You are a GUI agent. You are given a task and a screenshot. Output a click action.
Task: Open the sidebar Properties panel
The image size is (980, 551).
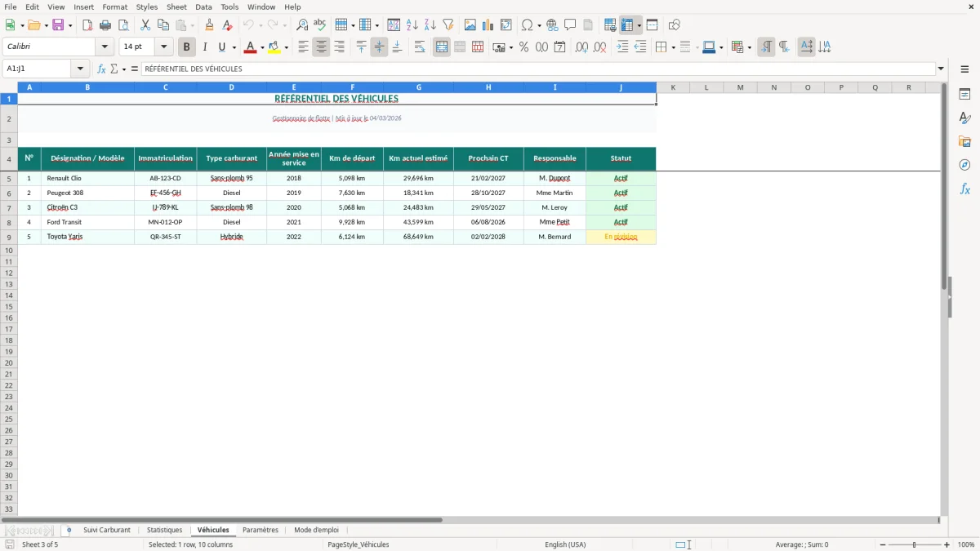coord(964,95)
